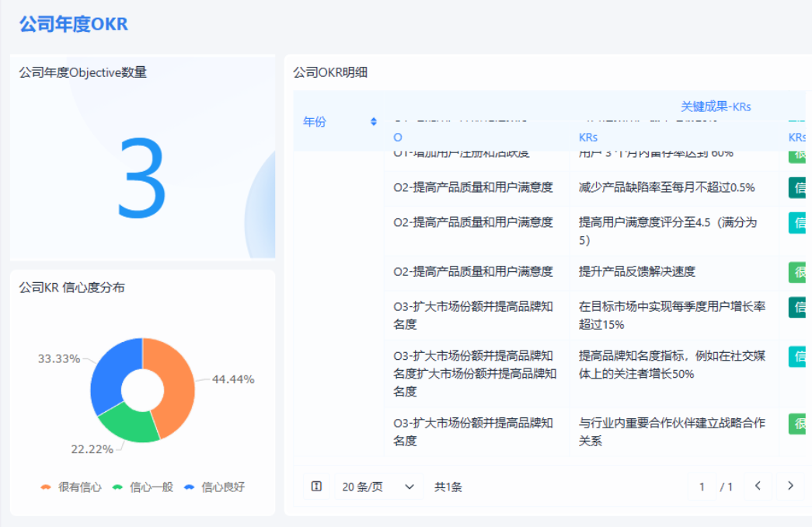
Task: Click the current page number input box
Action: (702, 487)
